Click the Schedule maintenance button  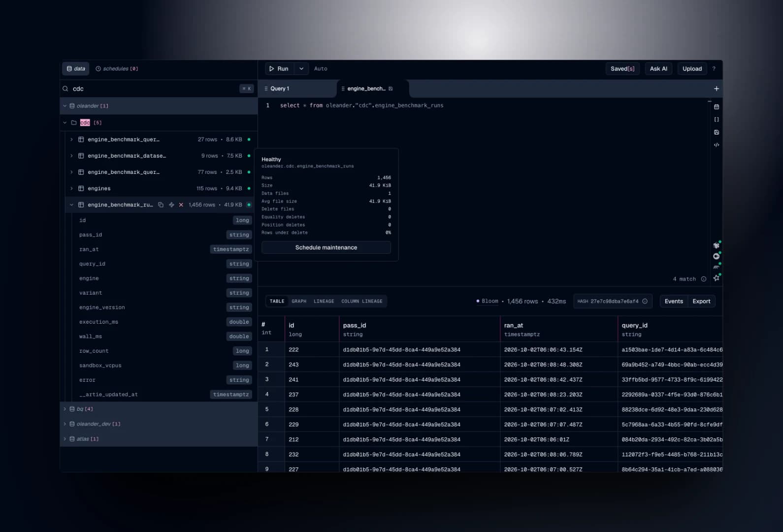tap(326, 247)
